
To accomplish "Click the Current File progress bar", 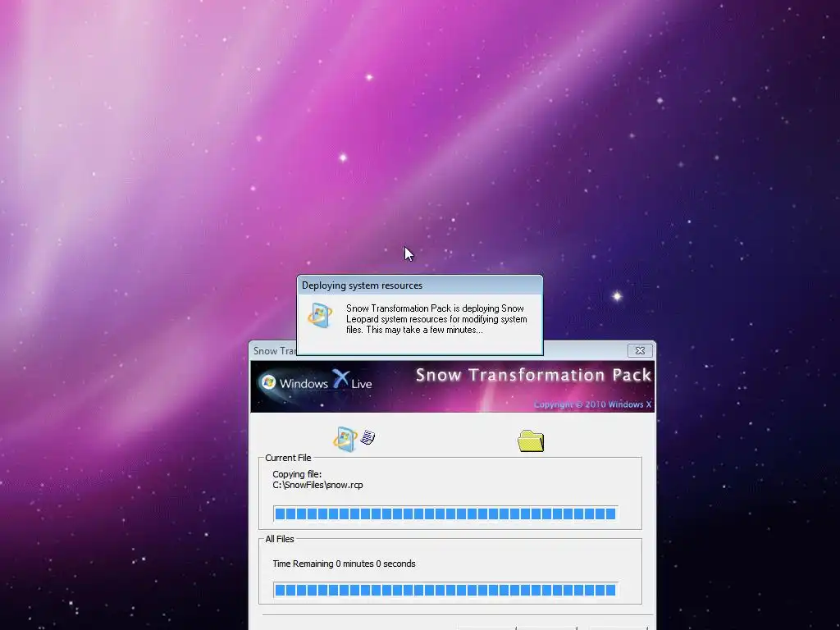I will (x=445, y=514).
